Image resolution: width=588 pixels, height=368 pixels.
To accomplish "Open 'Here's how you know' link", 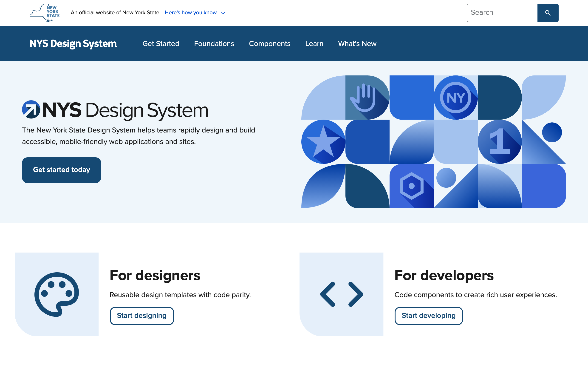I will click(191, 13).
